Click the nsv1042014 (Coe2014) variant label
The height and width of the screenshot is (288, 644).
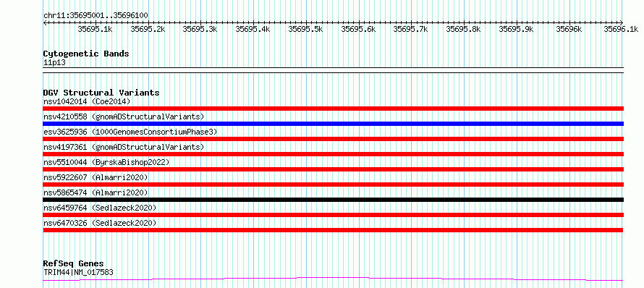click(x=87, y=101)
